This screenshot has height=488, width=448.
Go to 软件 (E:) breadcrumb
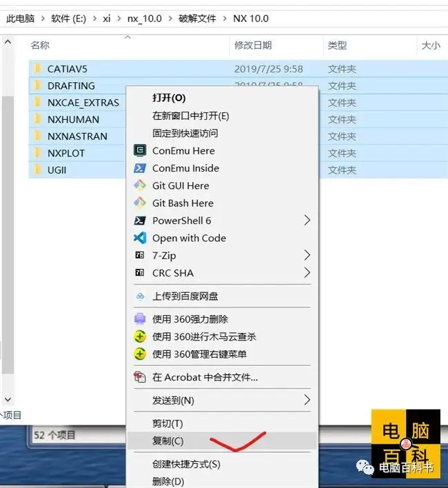(x=68, y=19)
